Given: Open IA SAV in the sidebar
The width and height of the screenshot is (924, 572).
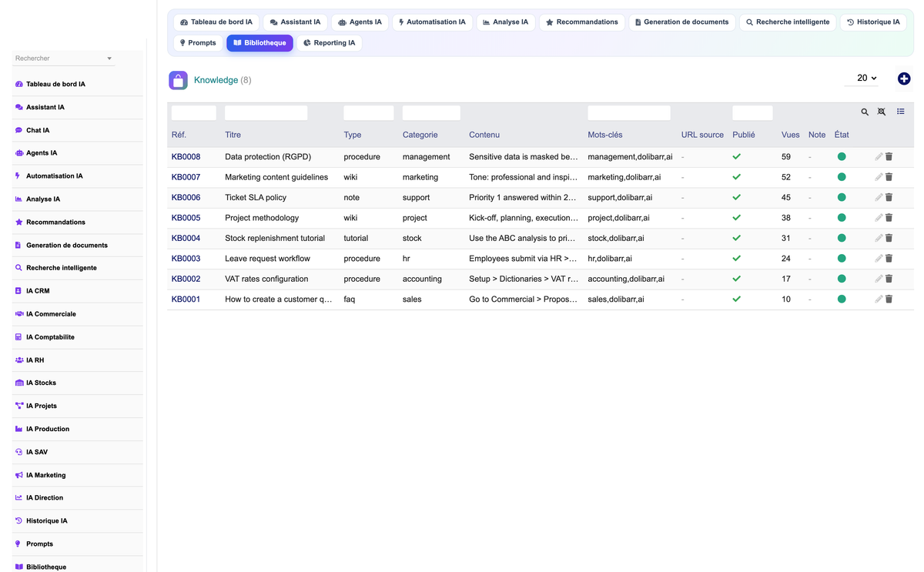Looking at the screenshot, I should [37, 452].
